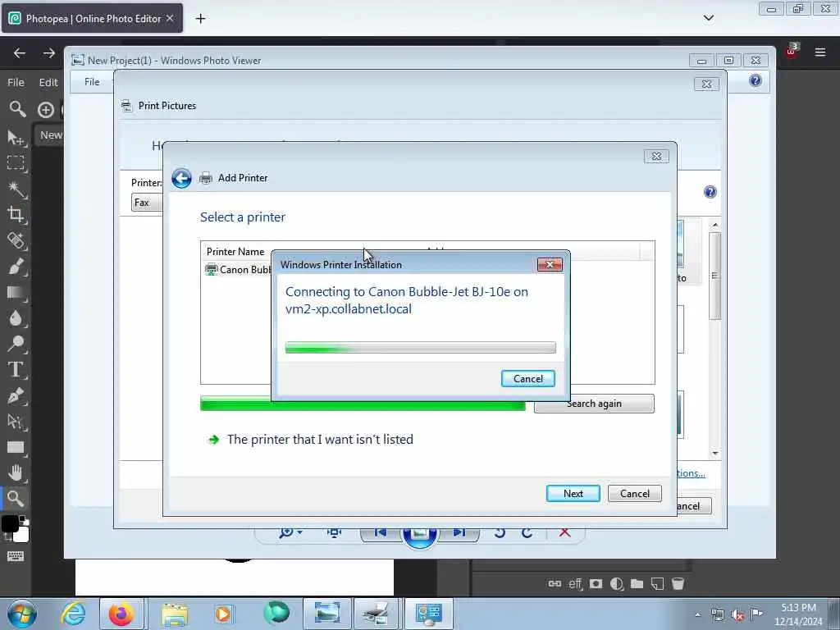Open the browser hamburger menu

coord(819,52)
